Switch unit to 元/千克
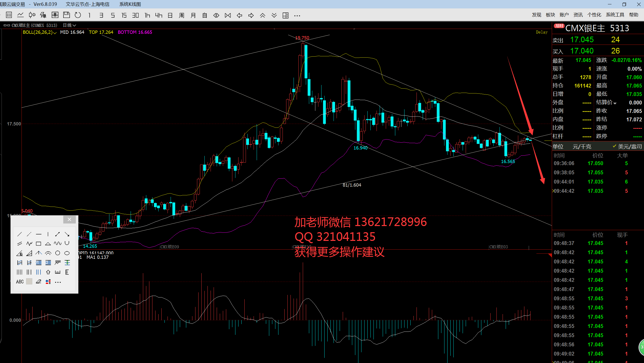This screenshot has width=644, height=363. tap(582, 147)
